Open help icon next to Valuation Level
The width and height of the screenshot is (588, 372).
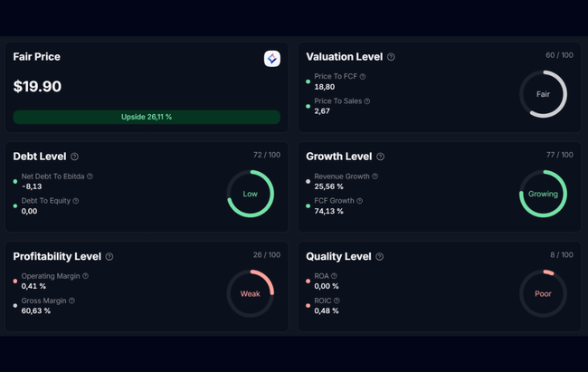click(391, 57)
